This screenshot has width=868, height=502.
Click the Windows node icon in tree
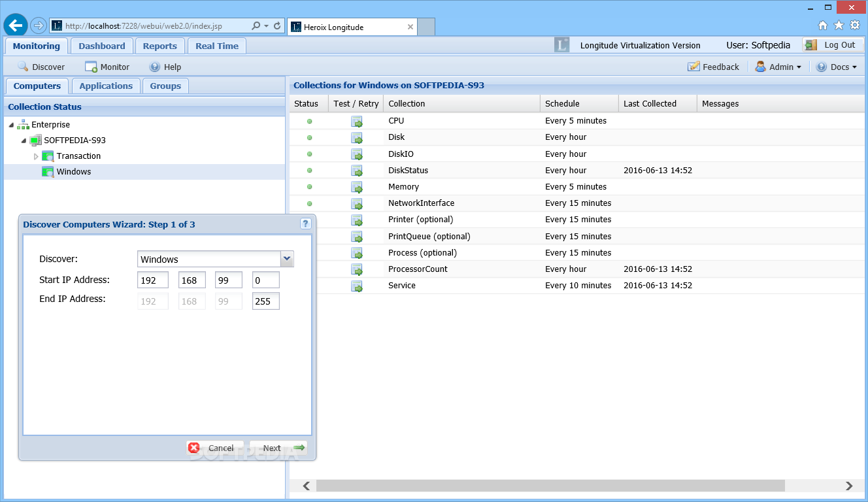48,172
